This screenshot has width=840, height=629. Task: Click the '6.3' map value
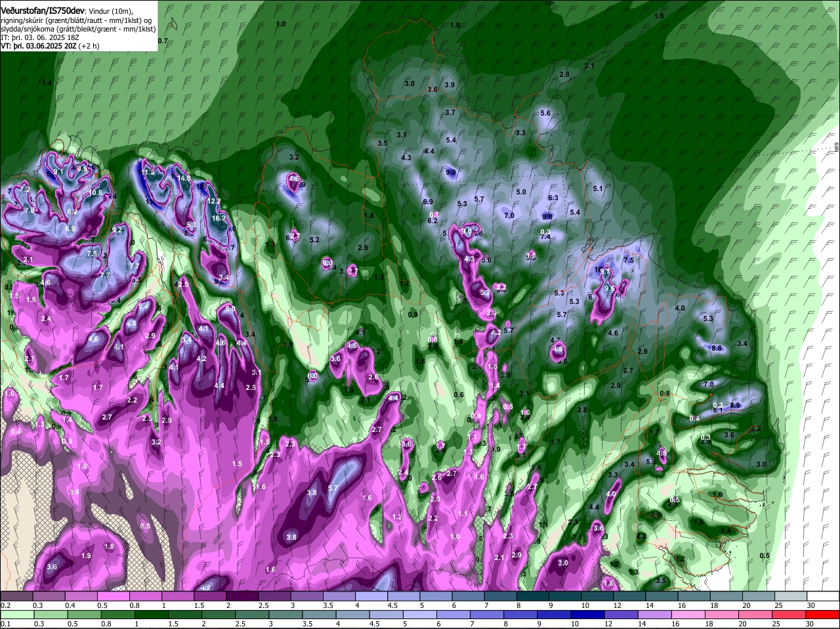(x=553, y=198)
